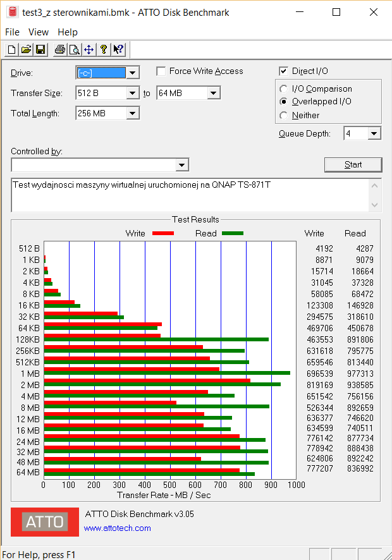This screenshot has height=560, width=392.
Task: Open the Drive dropdown
Action: [x=133, y=73]
